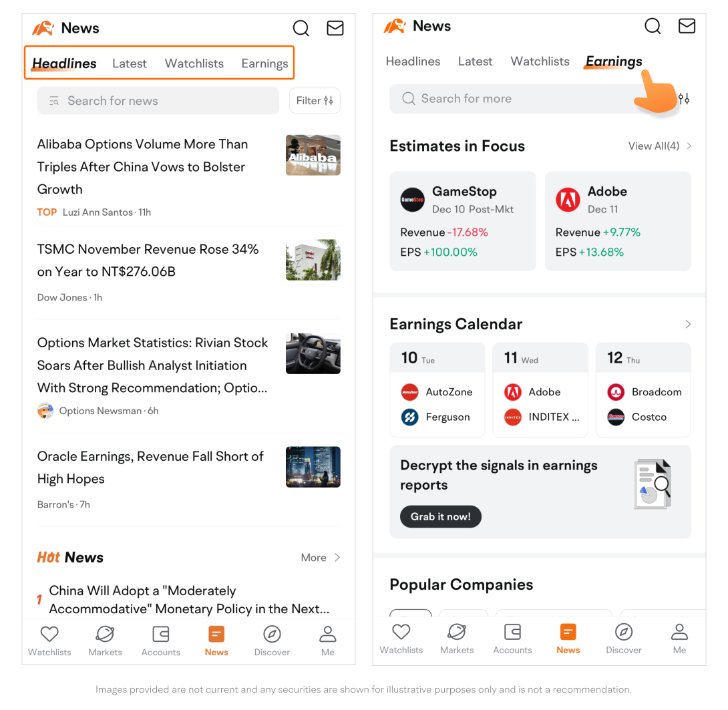Expand View All(4) in Estimates in Focus
This screenshot has height=710, width=728.
point(659,146)
